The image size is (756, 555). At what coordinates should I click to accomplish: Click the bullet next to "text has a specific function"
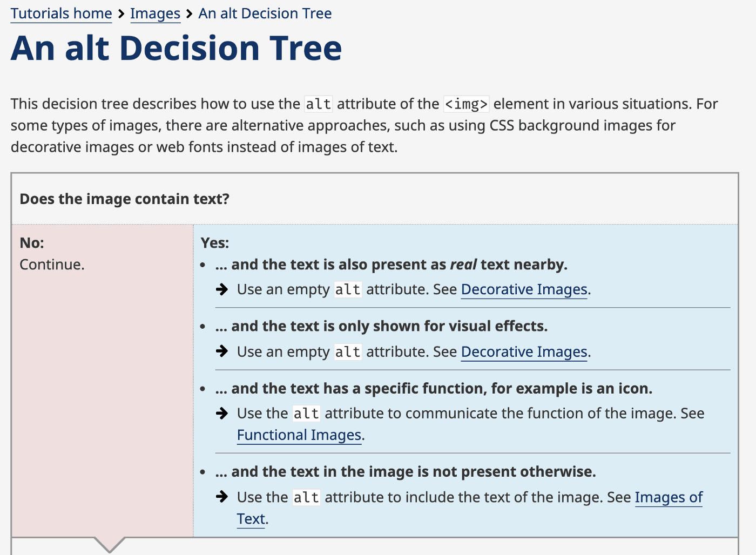(x=204, y=389)
